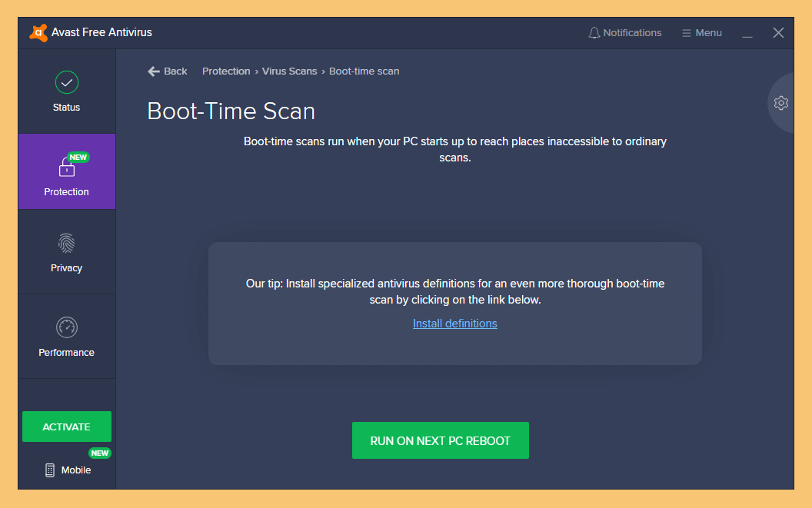Click the green Activate button

pyautogui.click(x=67, y=427)
